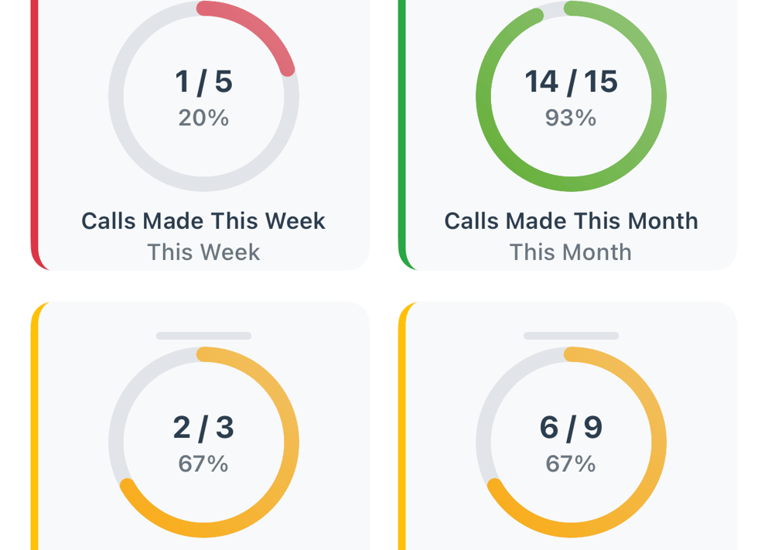Click the green left border of the month card
The width and height of the screenshot is (768, 550).
(x=402, y=132)
